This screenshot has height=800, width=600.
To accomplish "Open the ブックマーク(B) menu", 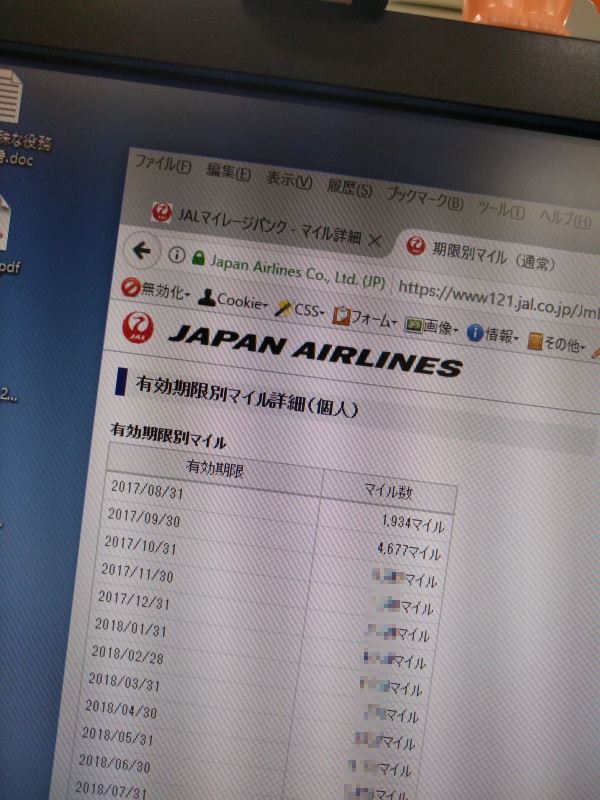I will point(425,198).
